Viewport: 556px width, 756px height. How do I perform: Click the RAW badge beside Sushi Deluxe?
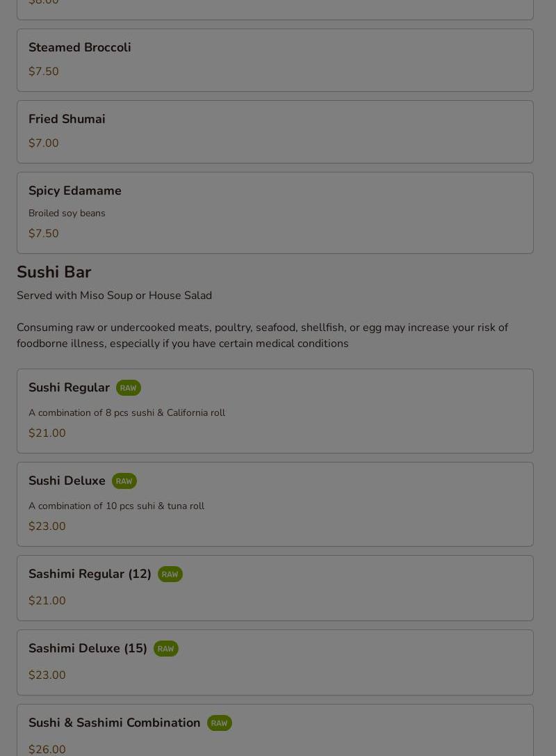124,481
